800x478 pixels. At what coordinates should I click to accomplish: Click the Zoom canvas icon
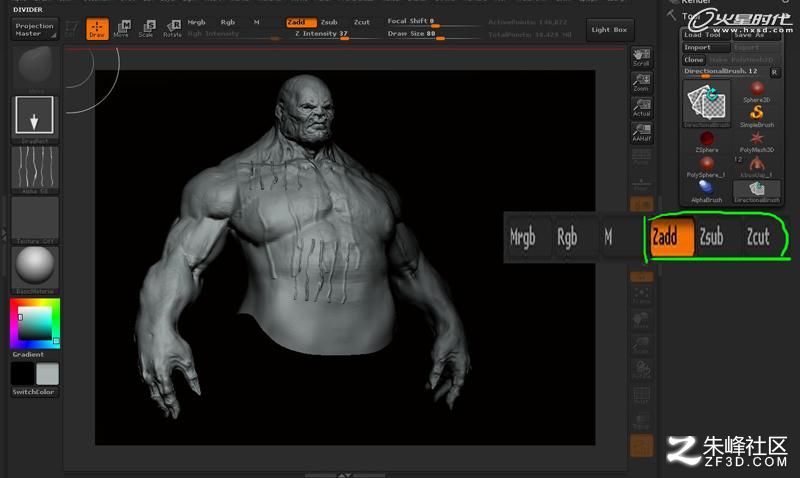(x=641, y=82)
